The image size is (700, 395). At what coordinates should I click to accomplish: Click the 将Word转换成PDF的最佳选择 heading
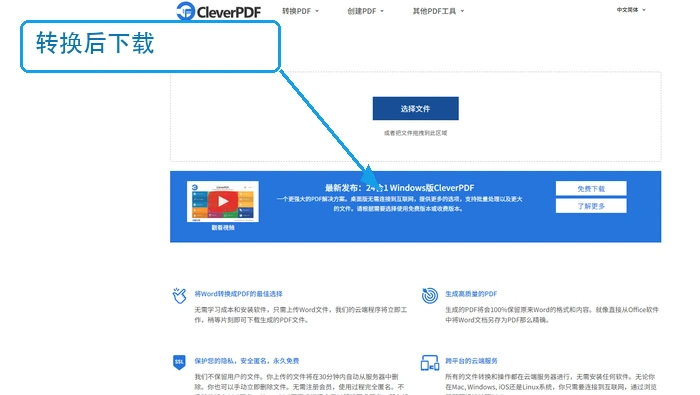click(x=238, y=294)
